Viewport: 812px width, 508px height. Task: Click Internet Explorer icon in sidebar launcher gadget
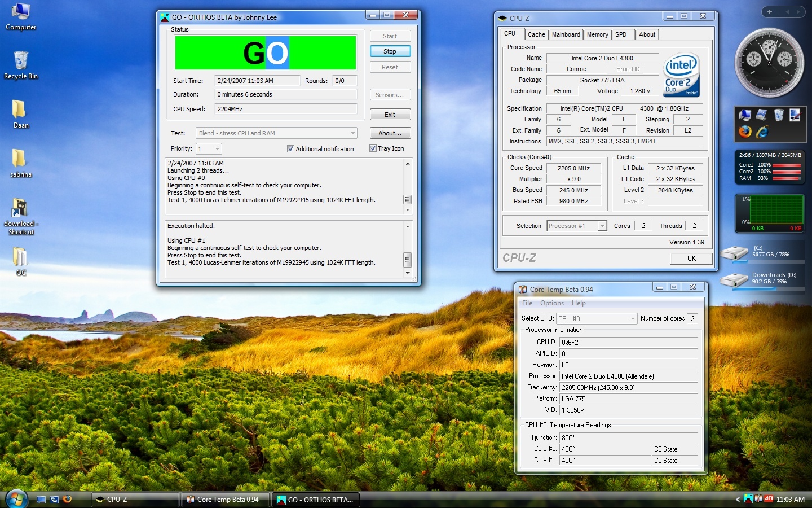click(x=762, y=132)
